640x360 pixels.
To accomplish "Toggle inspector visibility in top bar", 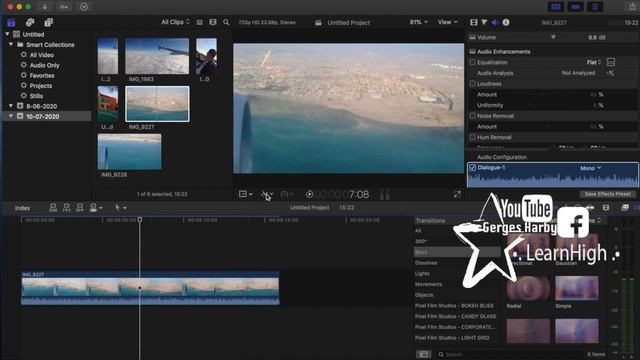I will click(595, 7).
